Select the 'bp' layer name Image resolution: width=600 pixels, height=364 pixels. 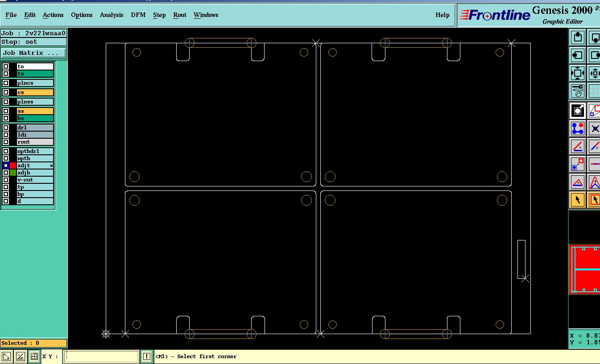coord(35,194)
